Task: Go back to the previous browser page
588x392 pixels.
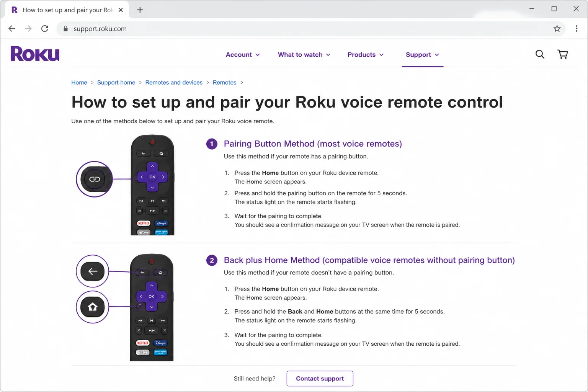Action: (12, 29)
